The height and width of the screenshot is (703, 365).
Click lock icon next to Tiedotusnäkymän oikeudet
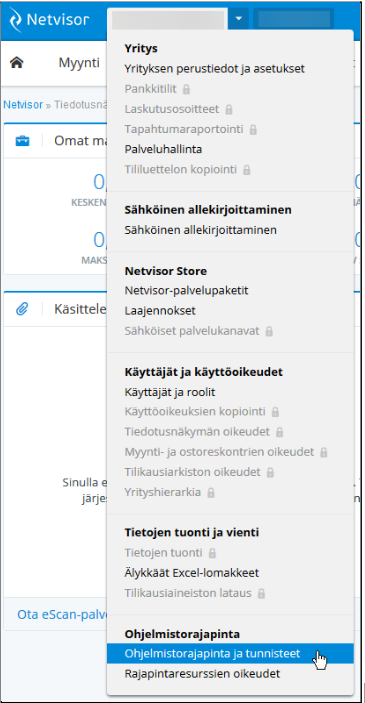click(x=279, y=432)
